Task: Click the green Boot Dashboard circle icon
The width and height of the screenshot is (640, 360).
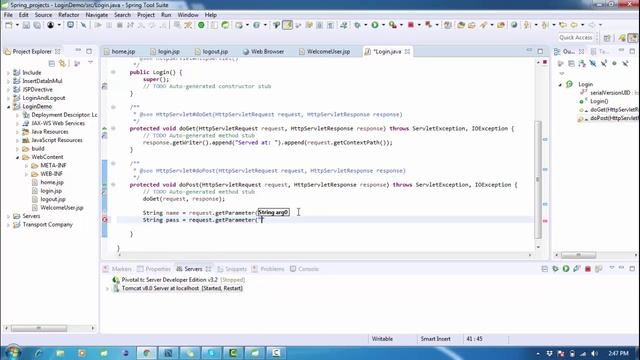Action: pos(201,25)
